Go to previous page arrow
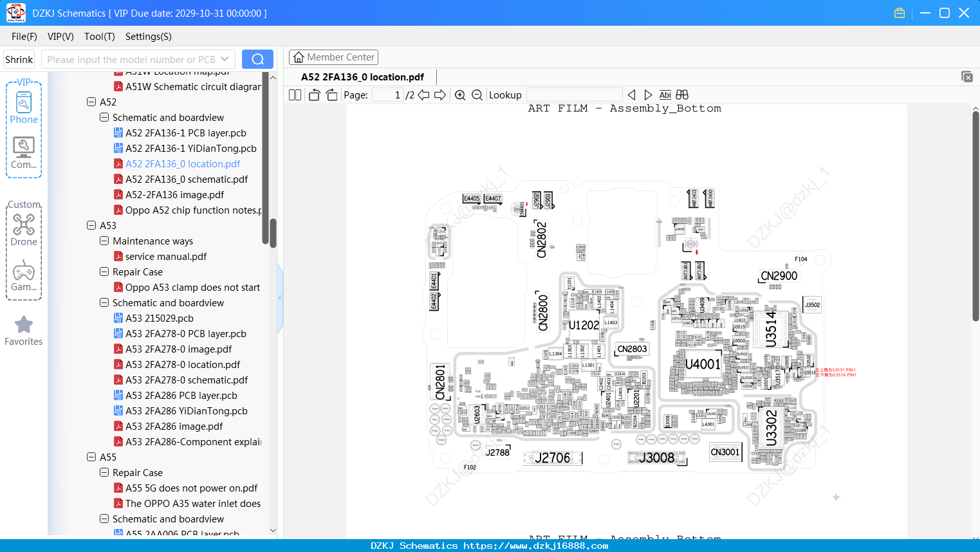980x552 pixels. 423,95
